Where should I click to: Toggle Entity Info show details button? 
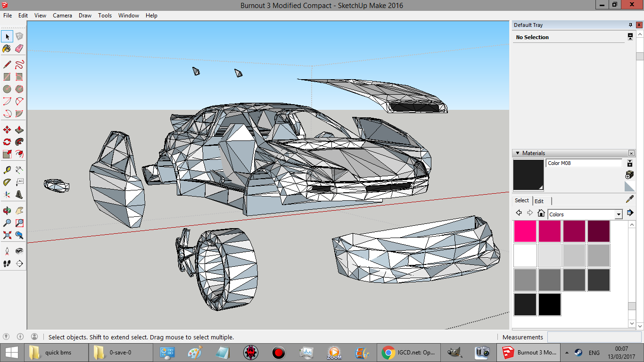coord(630,37)
